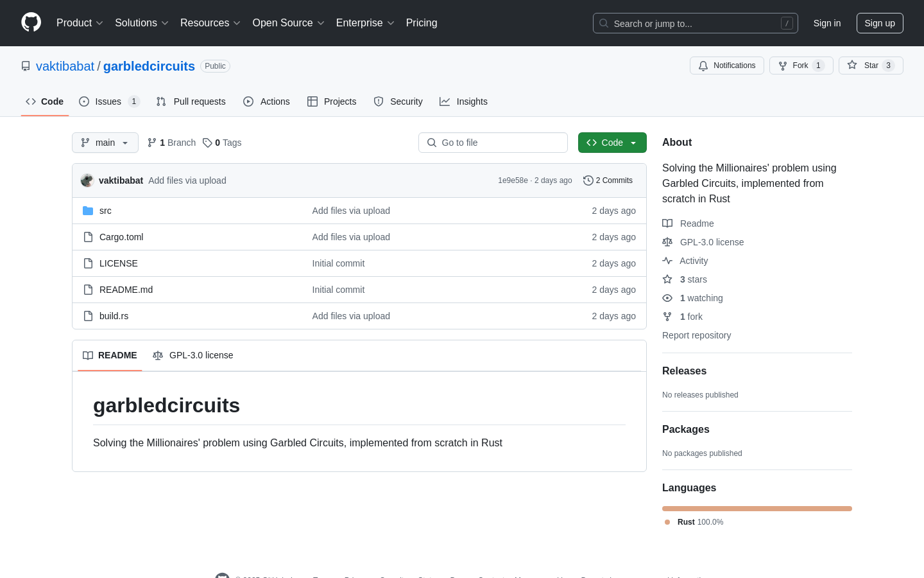
Task: Open the Product dropdown menu
Action: 80,22
